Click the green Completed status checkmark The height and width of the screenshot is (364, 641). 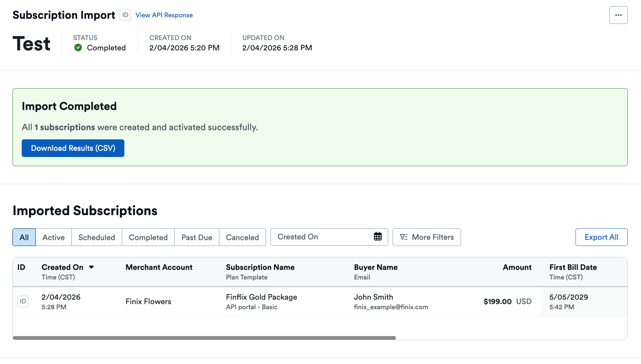(x=78, y=48)
